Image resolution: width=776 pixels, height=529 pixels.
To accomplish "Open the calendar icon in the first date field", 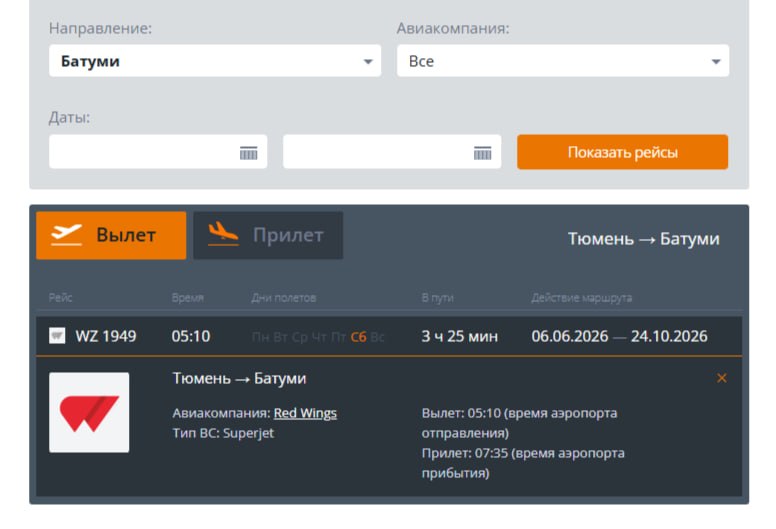I will tap(248, 153).
